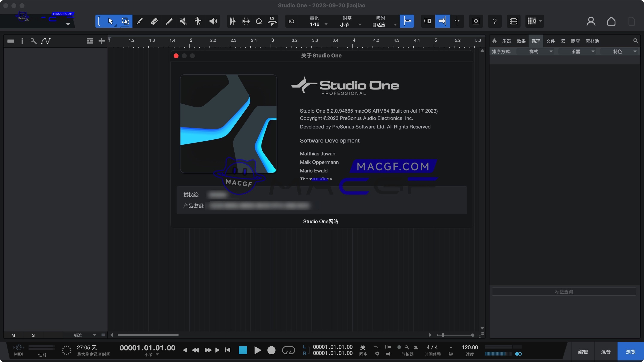Select the Split/Knife tool

(x=140, y=21)
